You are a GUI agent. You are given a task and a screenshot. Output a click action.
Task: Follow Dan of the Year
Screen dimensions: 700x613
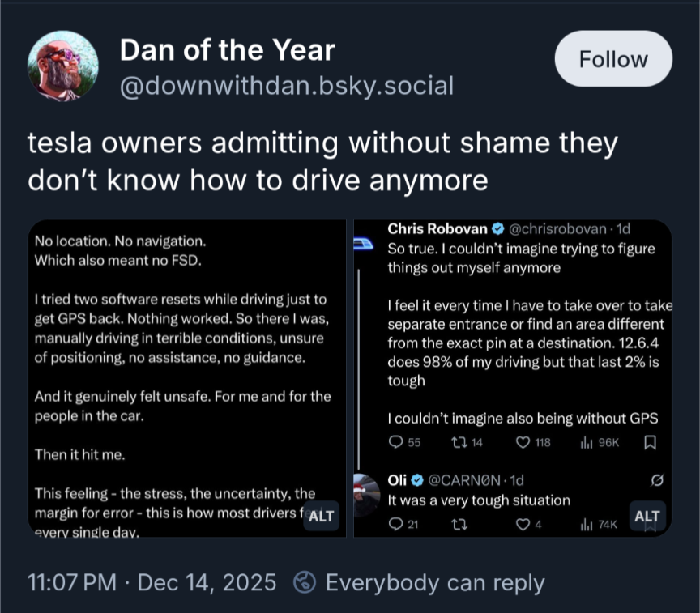(x=613, y=59)
